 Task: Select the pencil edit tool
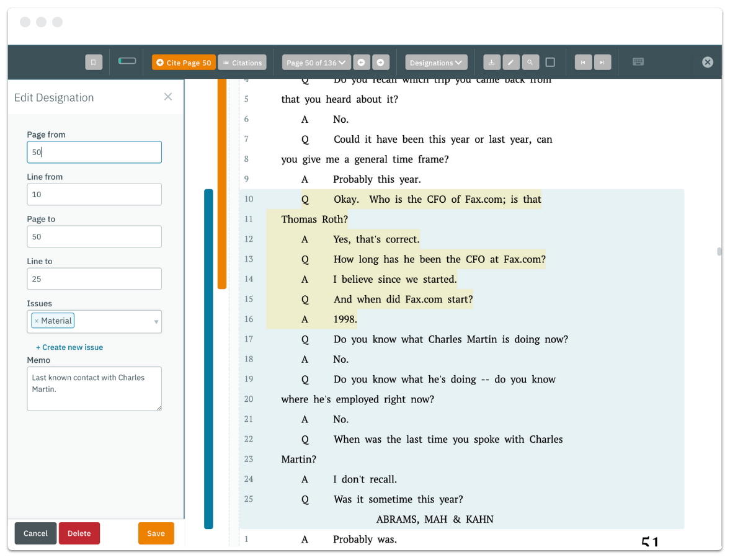[x=511, y=62]
